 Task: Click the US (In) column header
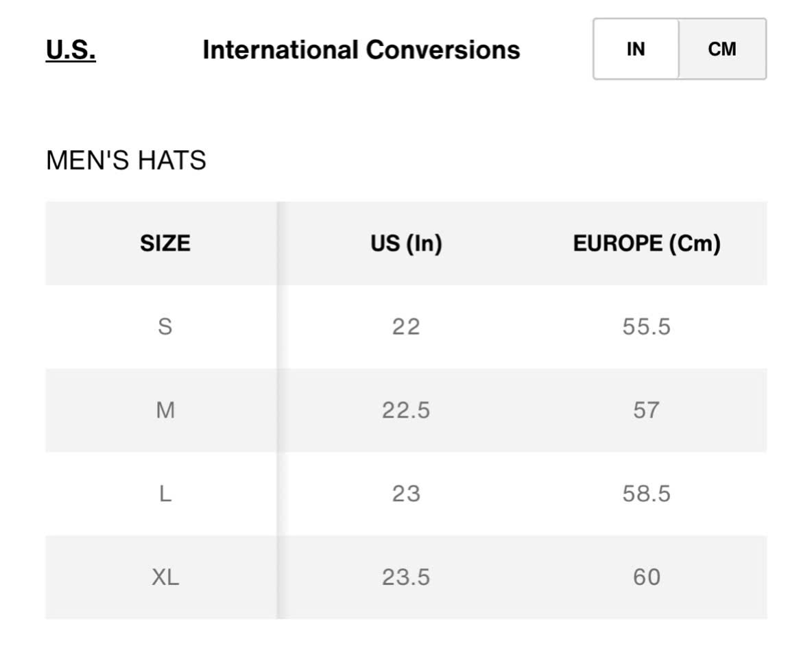406,243
